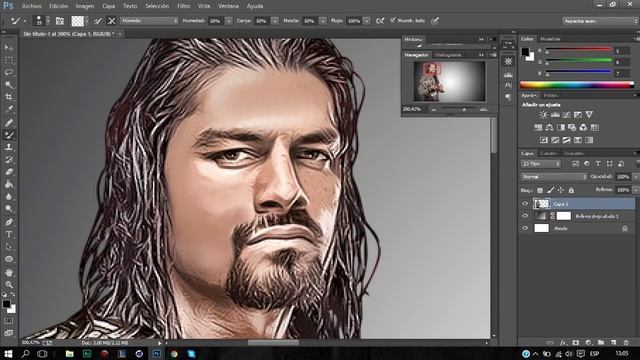
Task: Select the Move tool
Action: click(x=9, y=48)
